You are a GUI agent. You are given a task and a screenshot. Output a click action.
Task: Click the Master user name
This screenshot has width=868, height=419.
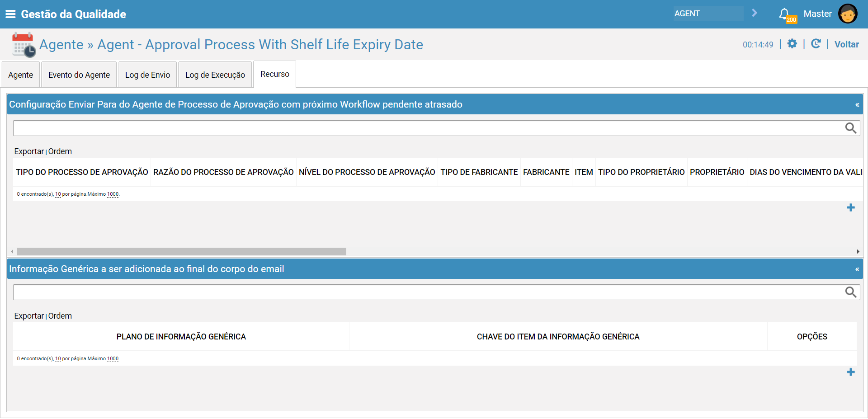[x=817, y=14]
